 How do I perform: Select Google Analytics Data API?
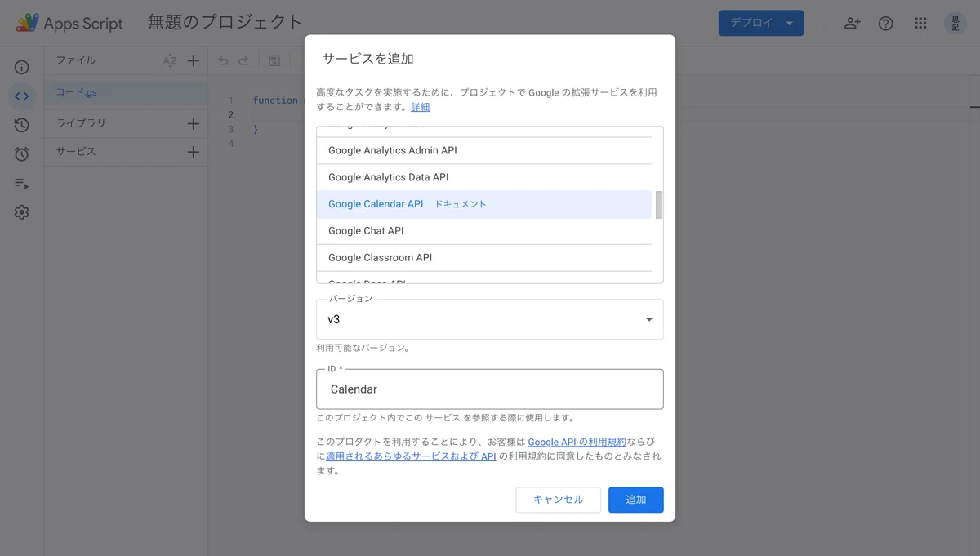(x=484, y=177)
